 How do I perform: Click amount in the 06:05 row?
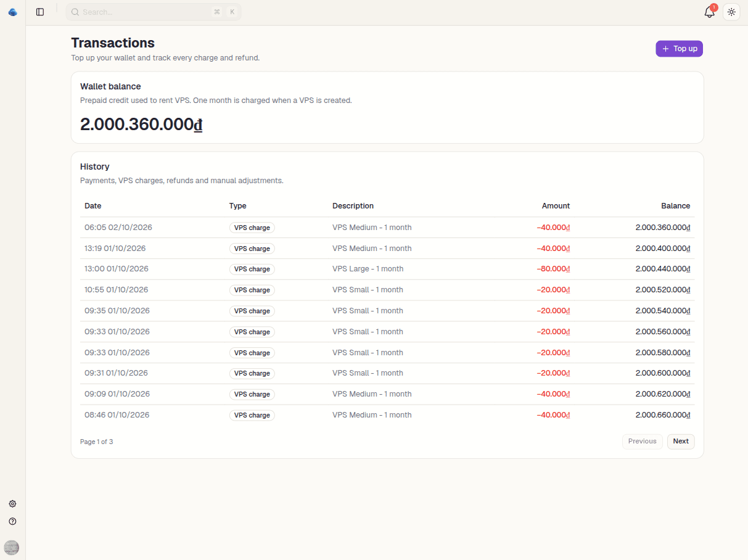(553, 228)
